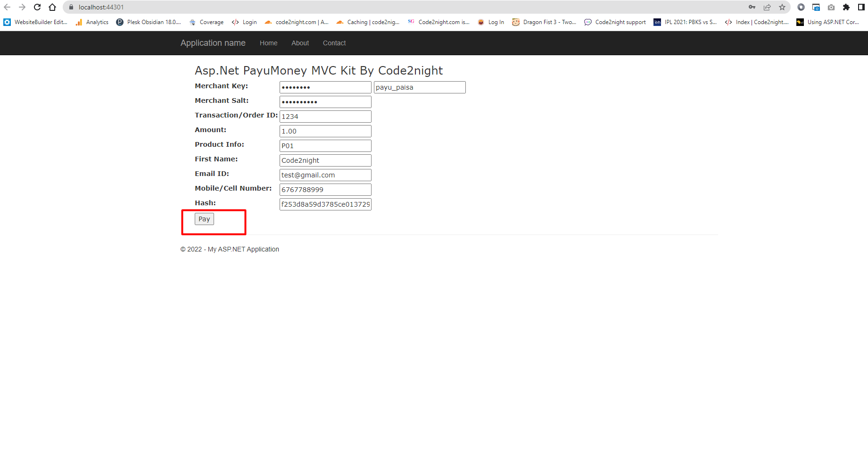
Task: Click the lock icon in address bar
Action: [71, 7]
